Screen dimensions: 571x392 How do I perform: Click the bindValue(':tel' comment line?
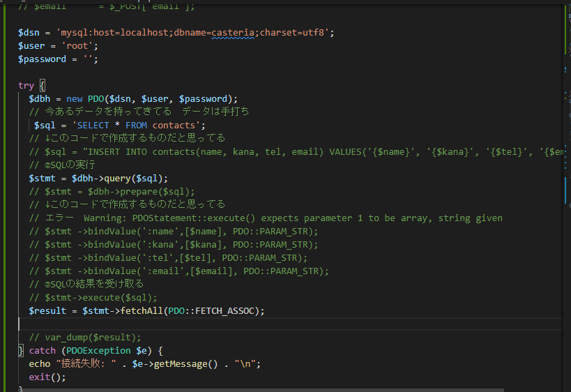[x=168, y=258]
